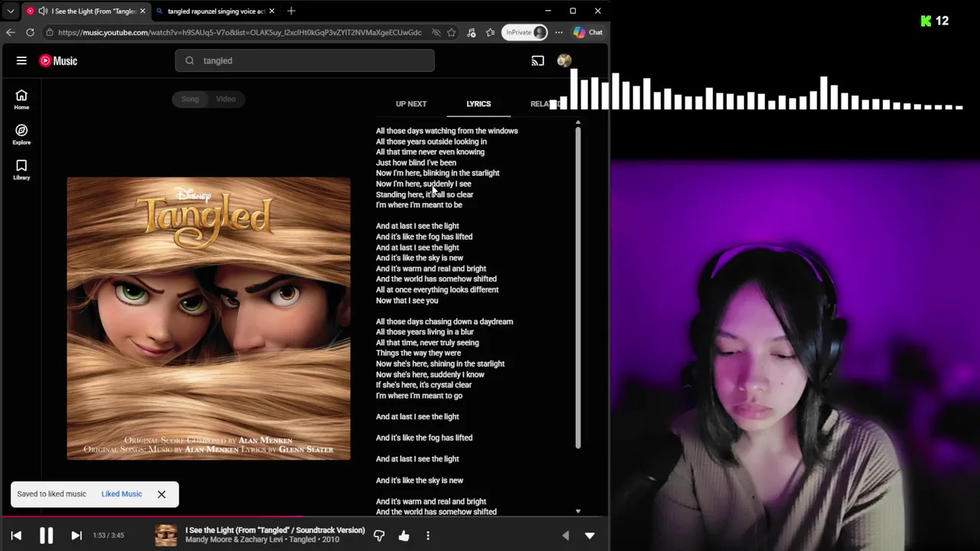Dislike the current song
This screenshot has width=980, height=551.
[x=379, y=536]
